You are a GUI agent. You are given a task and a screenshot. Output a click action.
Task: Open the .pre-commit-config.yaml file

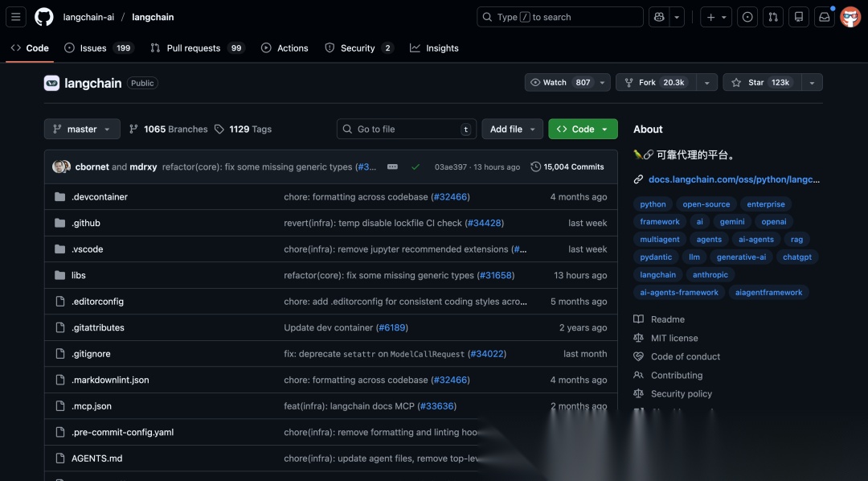[122, 432]
